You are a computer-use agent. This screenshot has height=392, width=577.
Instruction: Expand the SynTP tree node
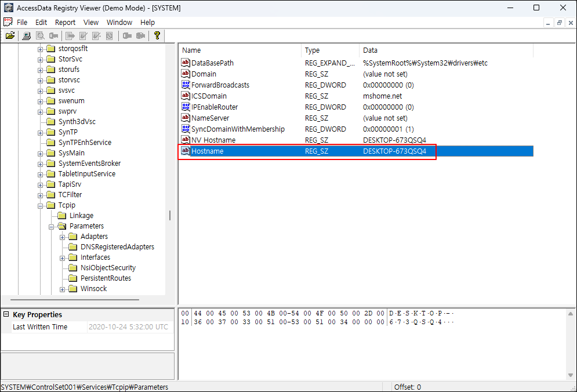[x=40, y=133]
